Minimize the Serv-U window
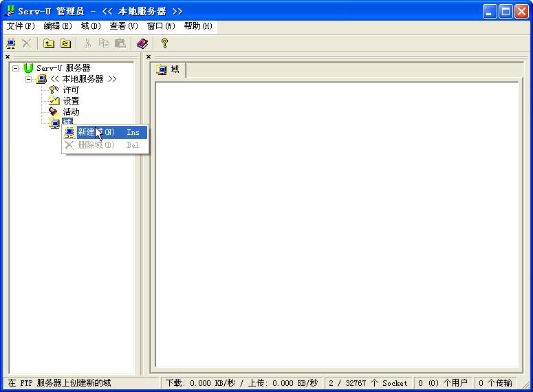533x392 pixels. pos(490,12)
